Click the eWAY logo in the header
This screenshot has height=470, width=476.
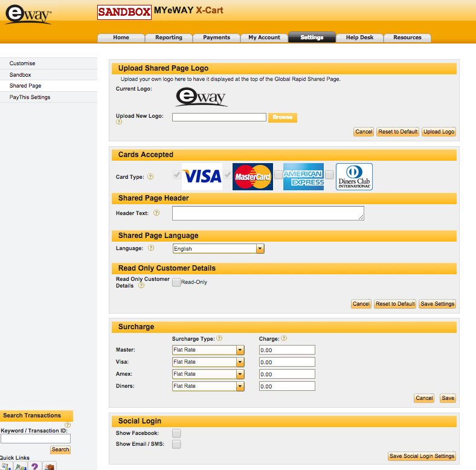[x=28, y=14]
